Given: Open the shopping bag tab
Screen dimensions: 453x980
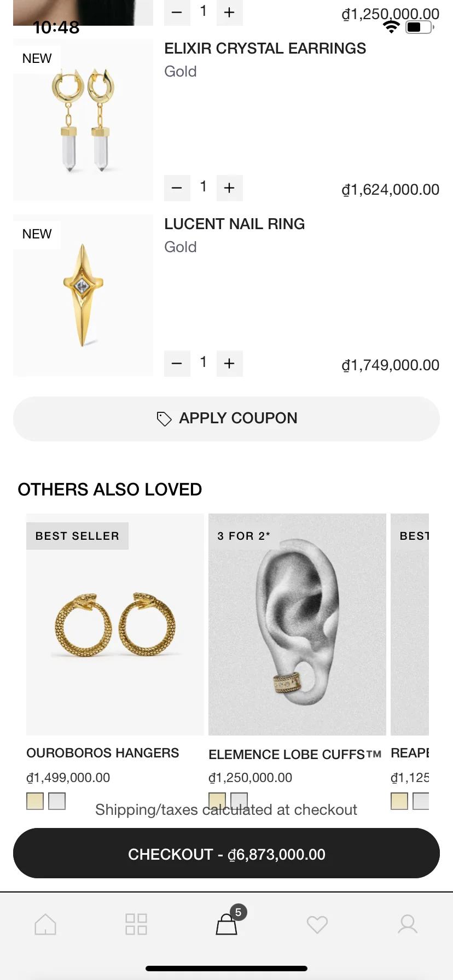Looking at the screenshot, I should 227,924.
